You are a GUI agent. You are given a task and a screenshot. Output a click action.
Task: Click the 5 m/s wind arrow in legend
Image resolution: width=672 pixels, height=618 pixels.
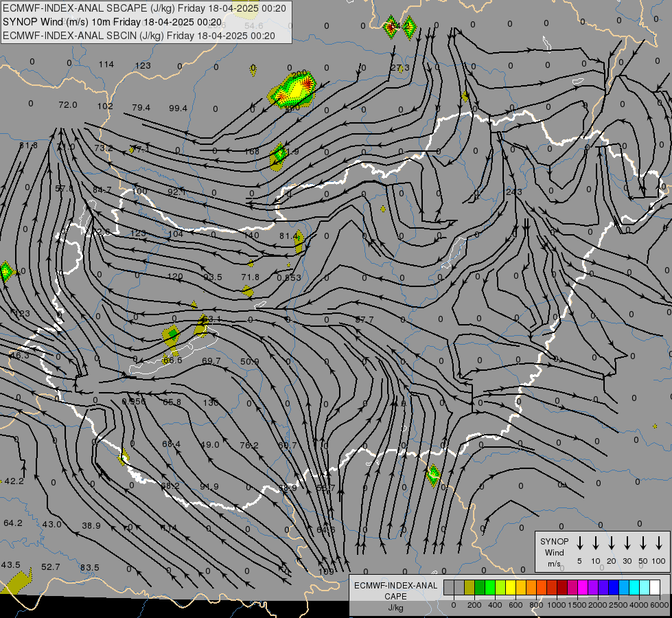tap(579, 543)
